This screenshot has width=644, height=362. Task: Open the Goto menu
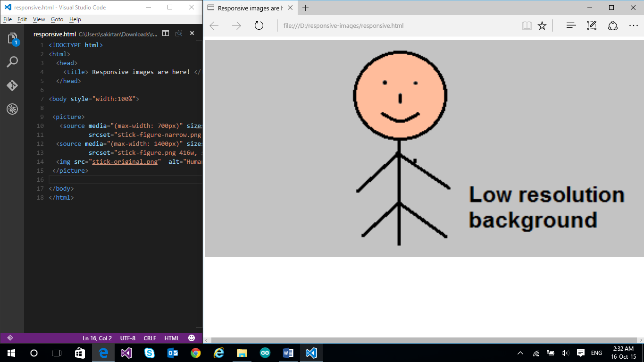57,19
